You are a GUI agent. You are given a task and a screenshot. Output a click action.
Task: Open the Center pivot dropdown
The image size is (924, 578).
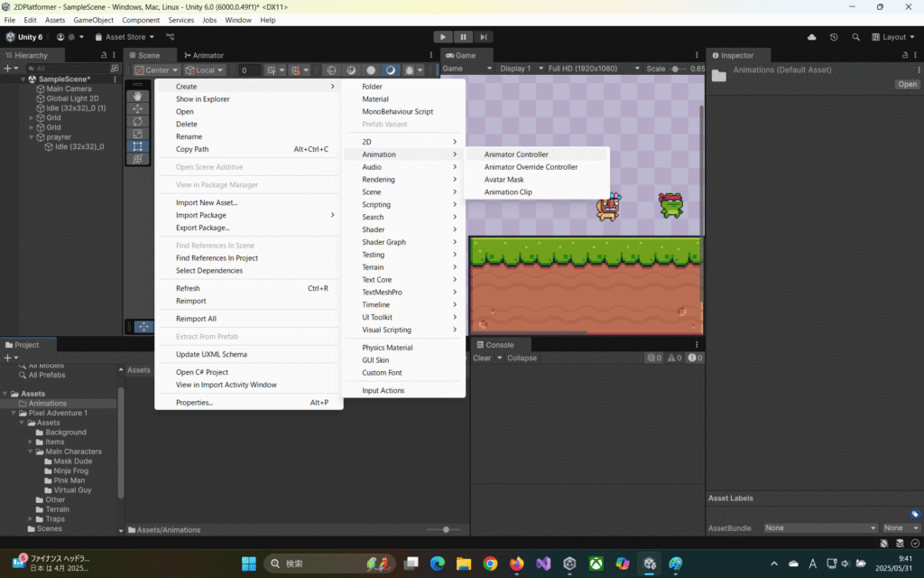(156, 70)
